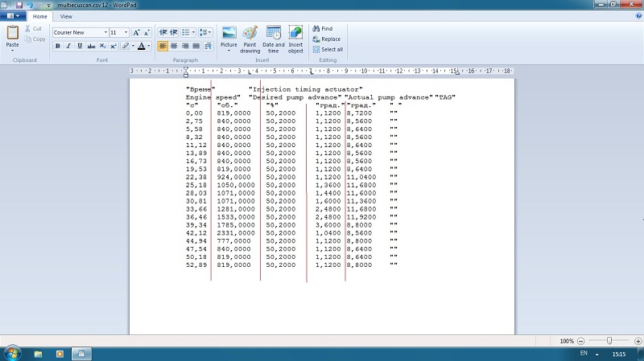Click the Grow font icon
This screenshot has width=644, height=361.
(136, 32)
